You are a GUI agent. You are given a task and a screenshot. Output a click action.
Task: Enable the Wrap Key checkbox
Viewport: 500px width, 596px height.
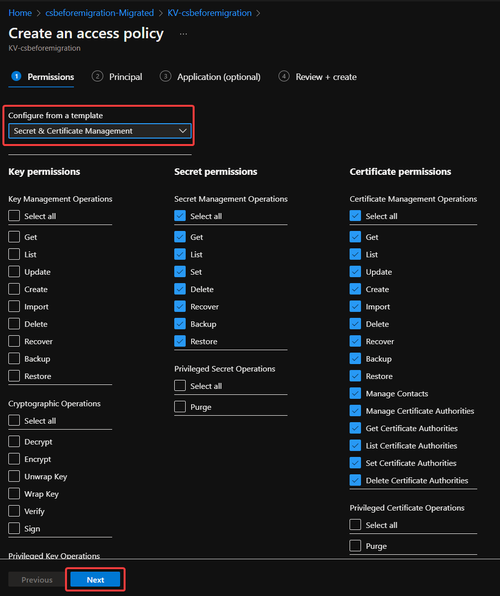pyautogui.click(x=14, y=494)
